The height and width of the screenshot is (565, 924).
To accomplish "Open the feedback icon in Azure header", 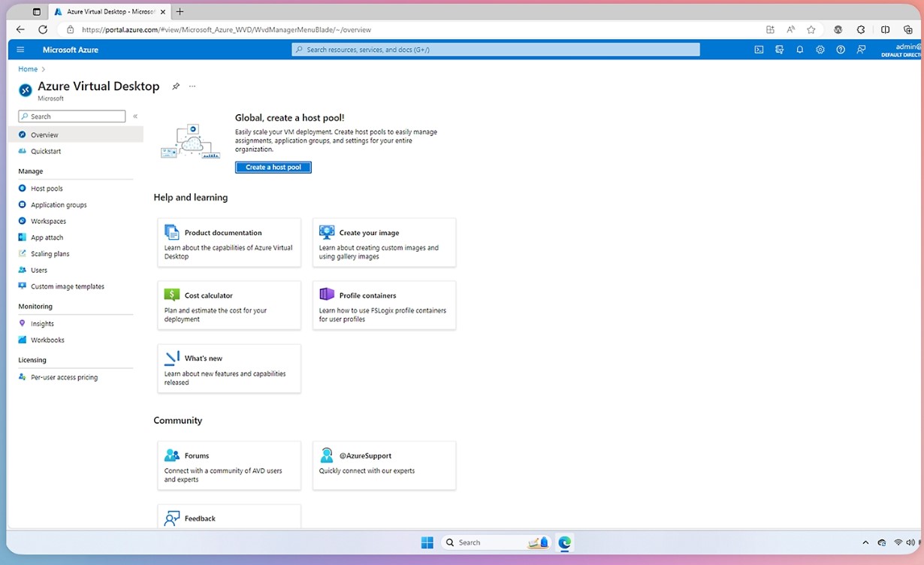I will point(861,50).
